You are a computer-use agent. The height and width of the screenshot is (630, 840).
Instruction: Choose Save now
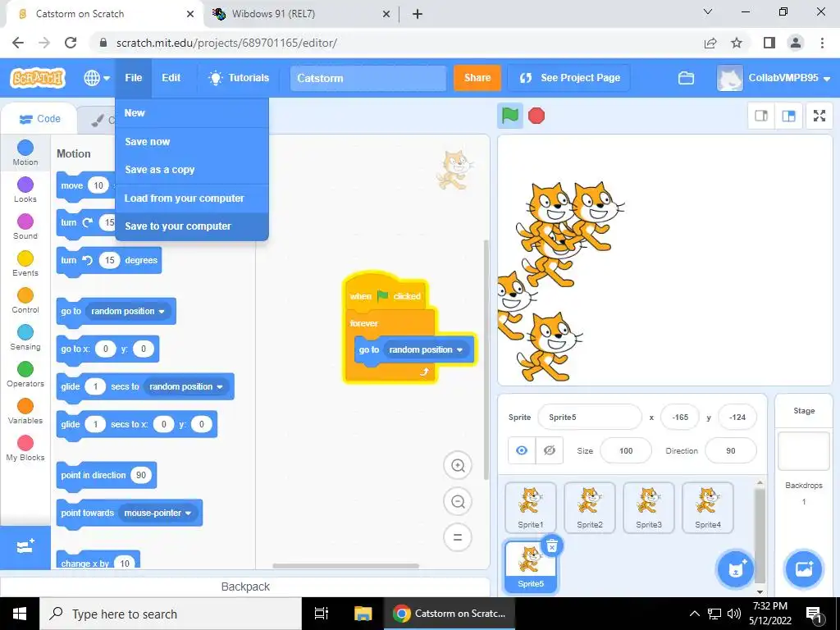click(192, 142)
